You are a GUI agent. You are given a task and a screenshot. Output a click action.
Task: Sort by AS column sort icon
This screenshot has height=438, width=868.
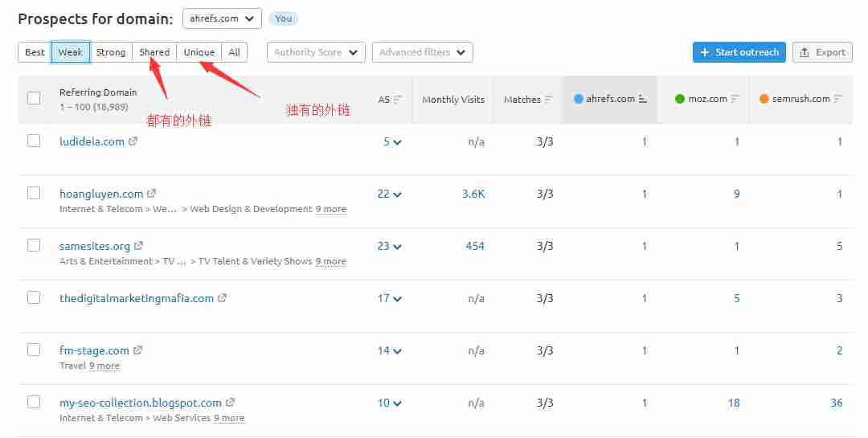point(397,100)
